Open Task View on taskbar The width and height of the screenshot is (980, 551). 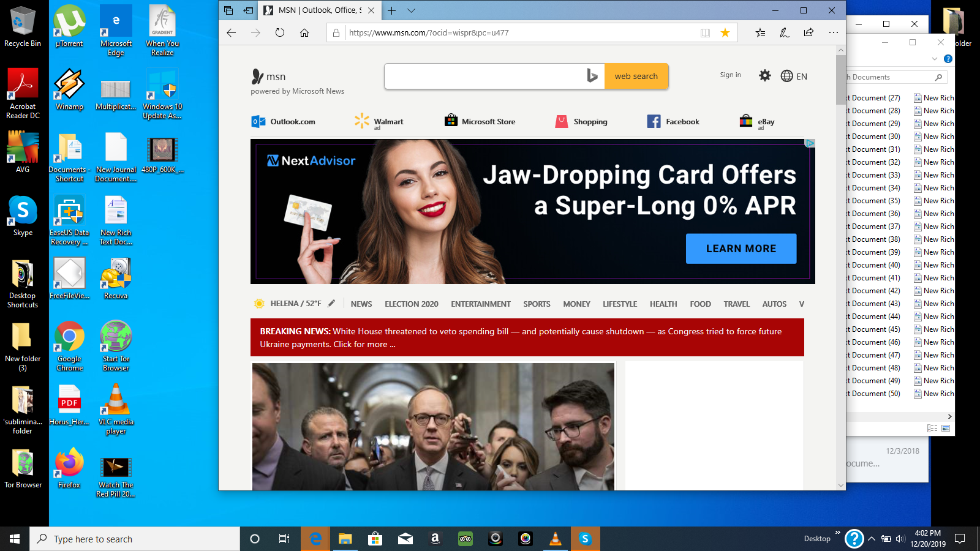tap(284, 539)
